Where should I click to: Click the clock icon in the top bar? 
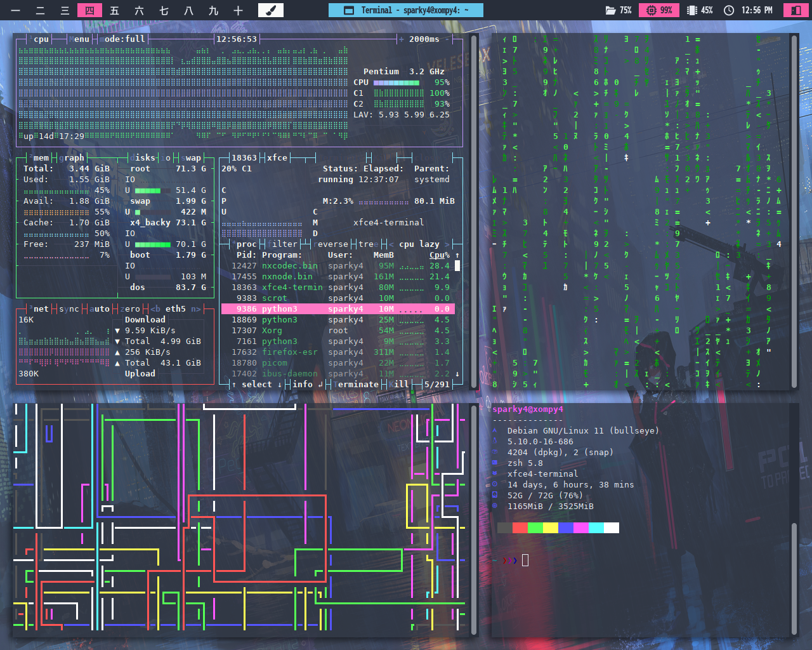(729, 10)
